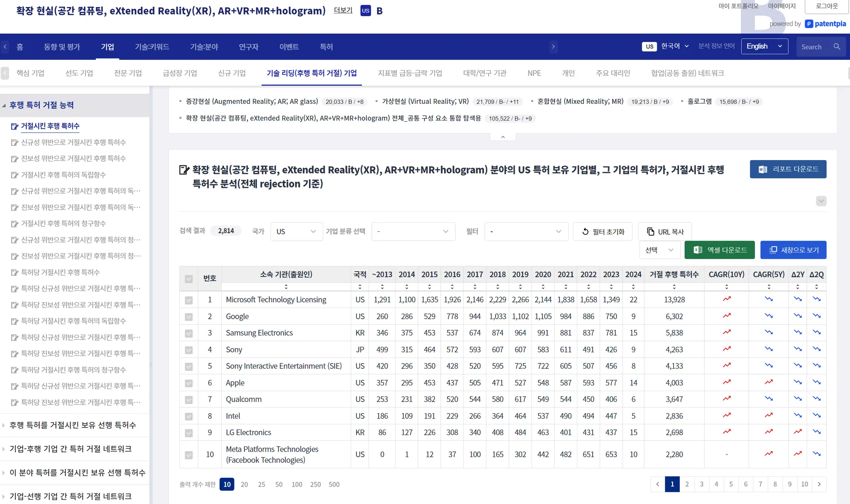The height and width of the screenshot is (504, 850).
Task: Click the edit icon beside the analysis title
Action: click(x=183, y=170)
